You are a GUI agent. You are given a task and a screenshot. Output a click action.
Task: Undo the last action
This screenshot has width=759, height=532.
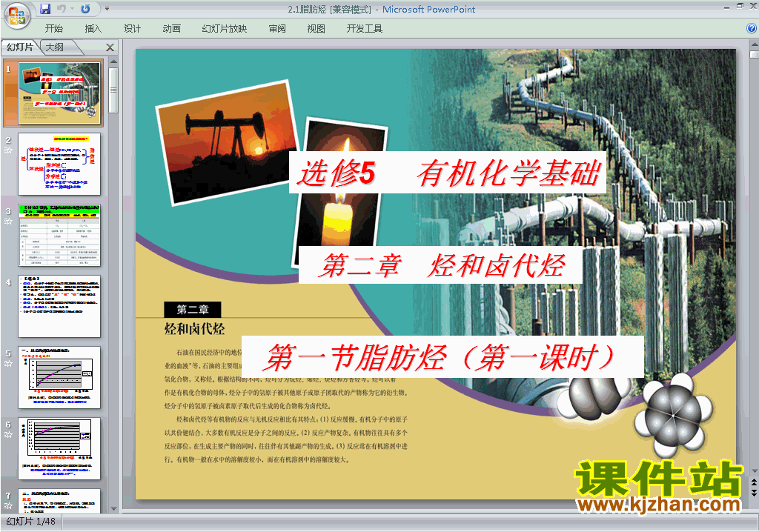[62, 9]
